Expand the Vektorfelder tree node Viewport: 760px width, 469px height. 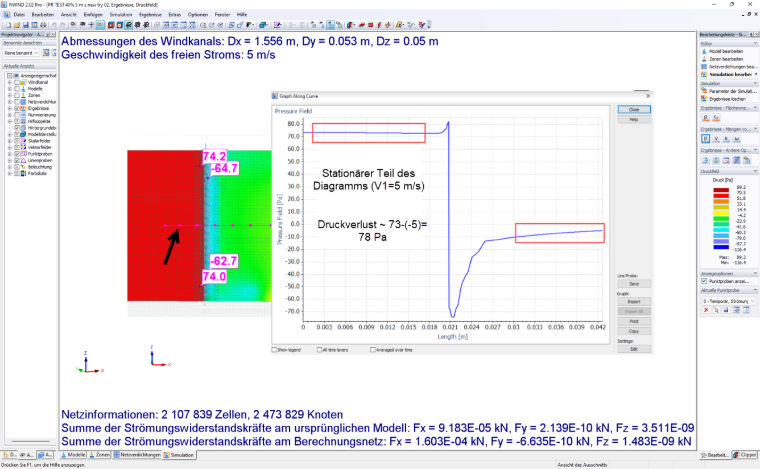[x=10, y=147]
